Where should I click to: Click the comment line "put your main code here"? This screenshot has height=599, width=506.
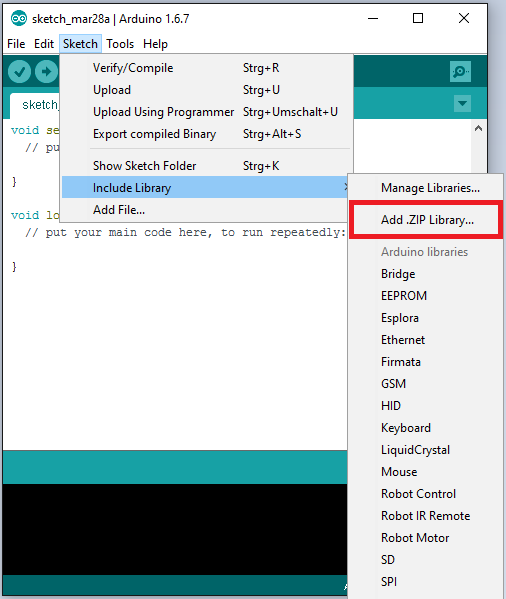click(x=185, y=232)
